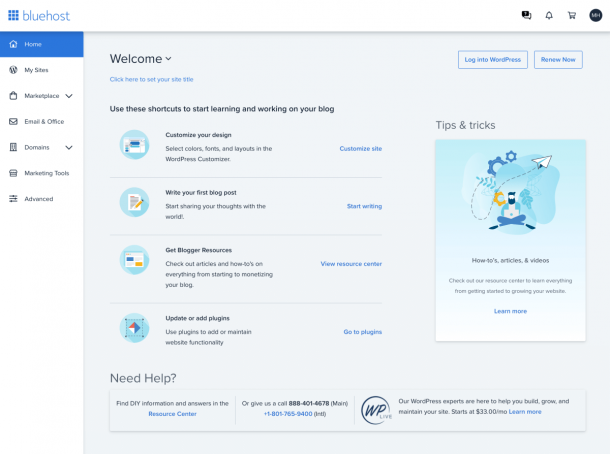Expand the Marketplace sidebar menu
The height and width of the screenshot is (454, 610).
pyautogui.click(x=68, y=96)
